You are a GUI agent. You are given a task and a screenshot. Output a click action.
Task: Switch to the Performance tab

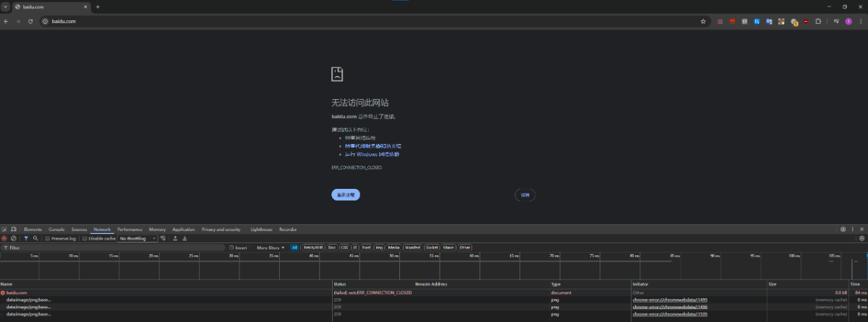click(130, 229)
